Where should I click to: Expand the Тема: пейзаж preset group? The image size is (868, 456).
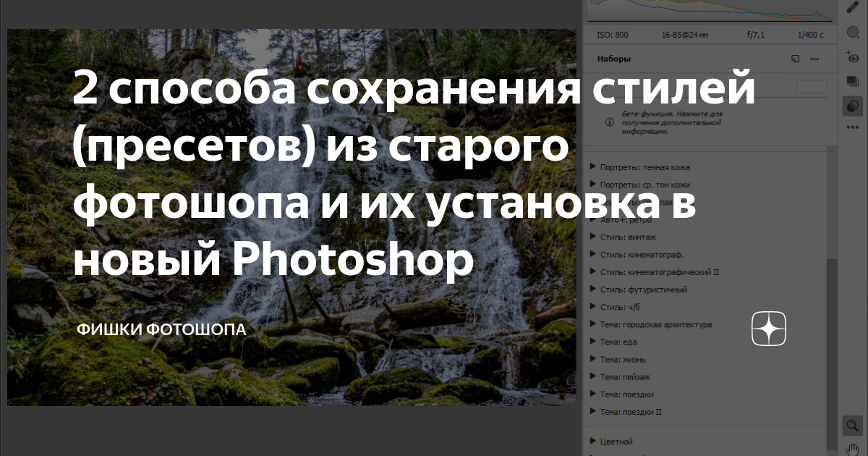click(x=594, y=376)
